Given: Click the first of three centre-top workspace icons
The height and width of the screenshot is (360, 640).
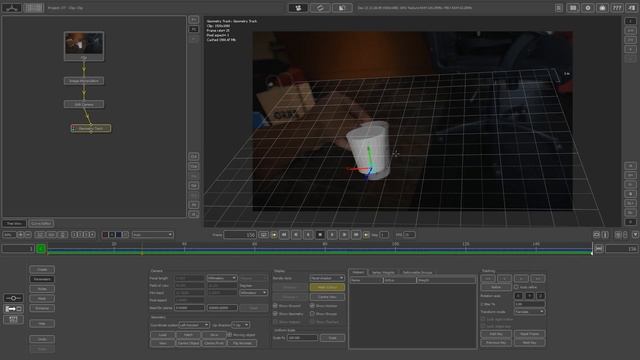Looking at the screenshot, I should [298, 8].
